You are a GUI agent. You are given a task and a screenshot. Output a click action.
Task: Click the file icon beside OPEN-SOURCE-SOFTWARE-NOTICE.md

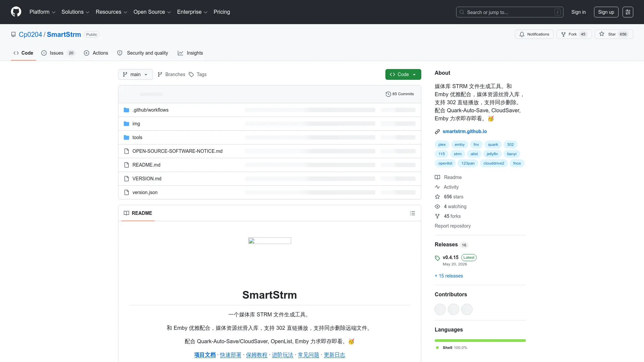click(126, 151)
